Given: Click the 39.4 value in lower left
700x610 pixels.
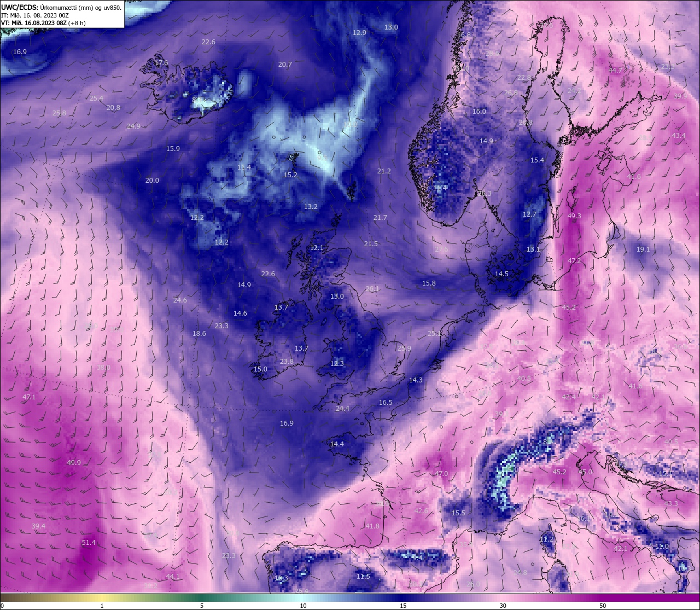Looking at the screenshot, I should (38, 526).
